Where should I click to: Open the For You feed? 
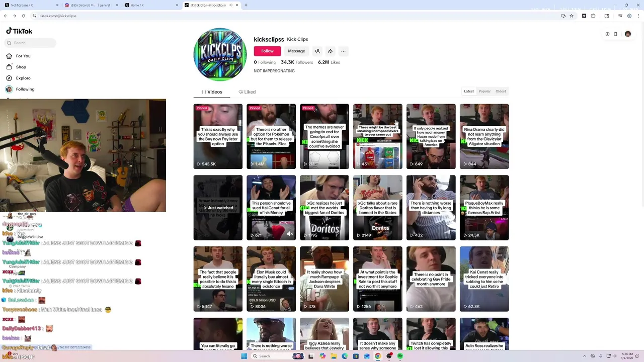(x=18, y=56)
